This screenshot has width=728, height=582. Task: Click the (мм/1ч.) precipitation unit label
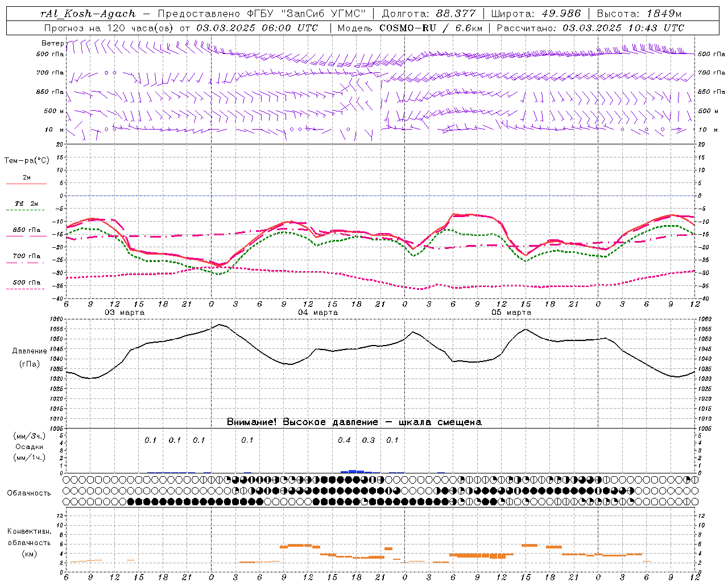(30, 458)
